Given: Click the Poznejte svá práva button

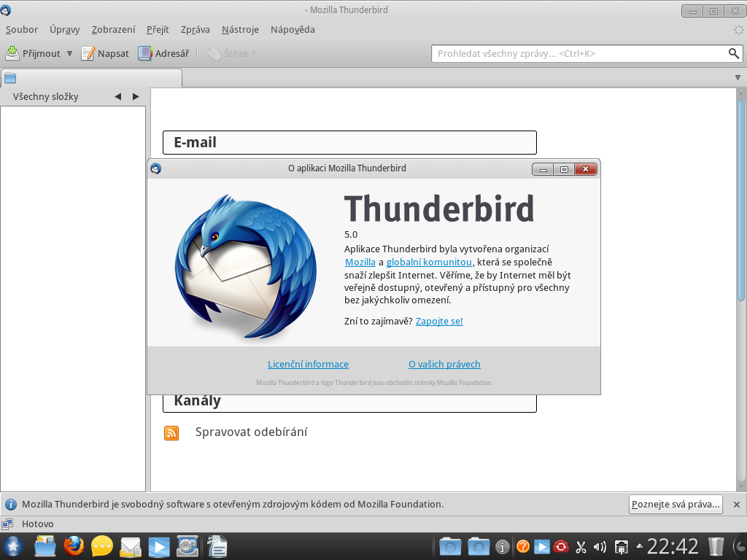Looking at the screenshot, I should (x=676, y=505).
